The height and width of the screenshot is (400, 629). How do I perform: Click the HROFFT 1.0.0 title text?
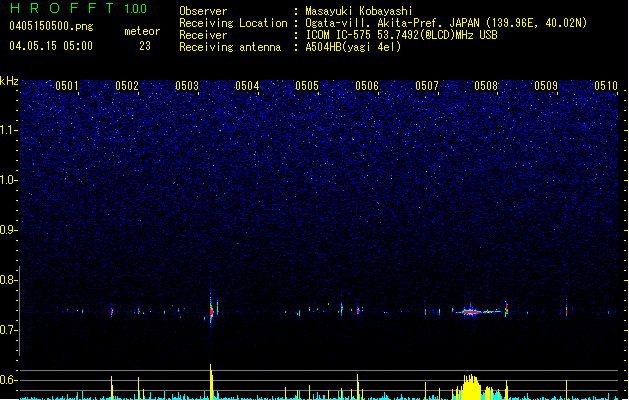click(78, 8)
